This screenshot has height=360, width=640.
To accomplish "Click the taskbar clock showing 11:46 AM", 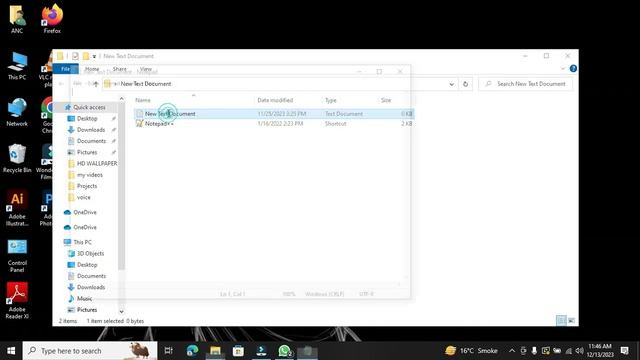I will click(x=600, y=351).
